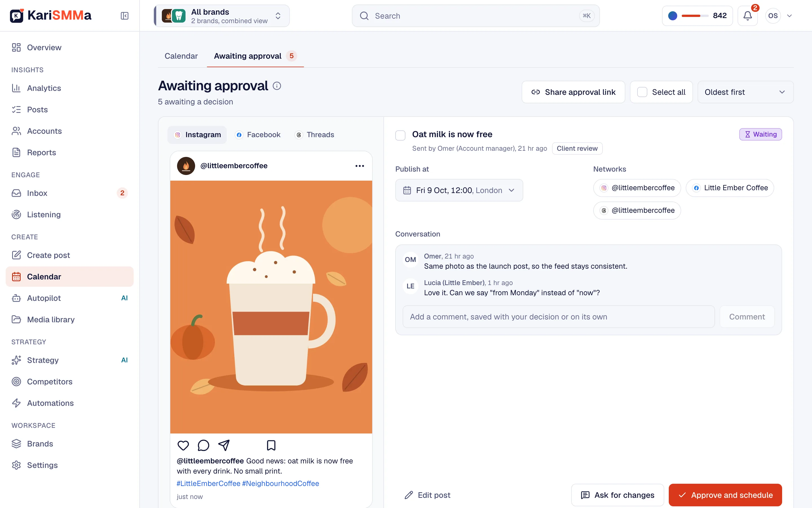Open the Oldest first sort dropdown
The image size is (812, 508).
point(745,92)
